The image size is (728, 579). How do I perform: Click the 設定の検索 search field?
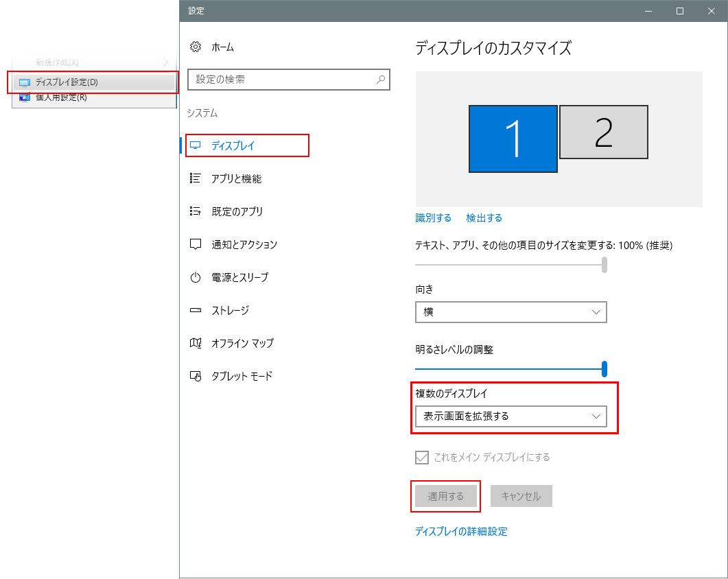click(x=281, y=80)
